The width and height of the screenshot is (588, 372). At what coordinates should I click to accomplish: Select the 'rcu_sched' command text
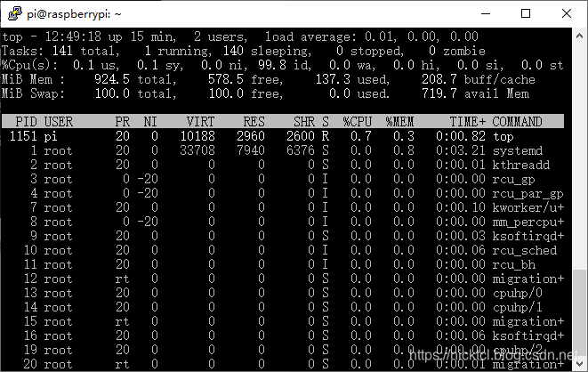tap(525, 250)
